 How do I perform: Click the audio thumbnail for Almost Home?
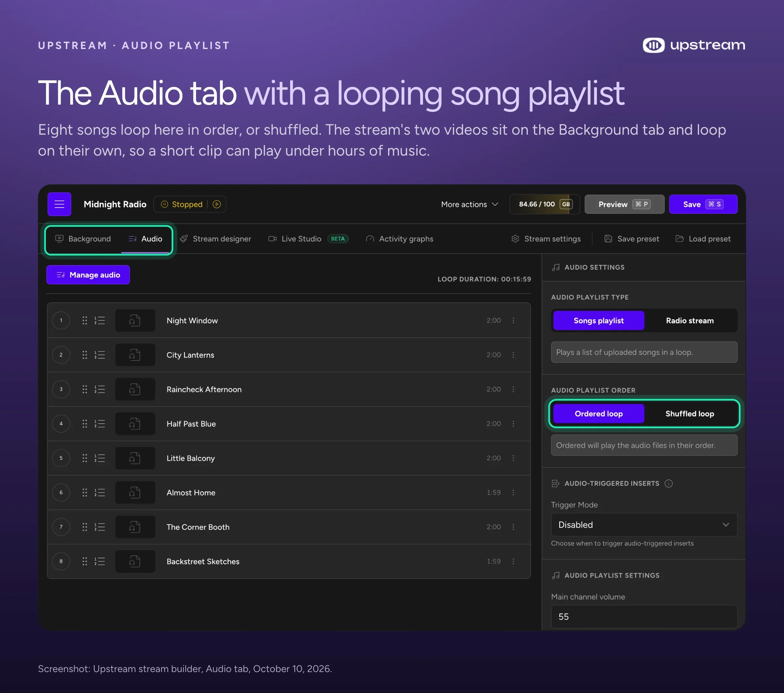coord(135,492)
